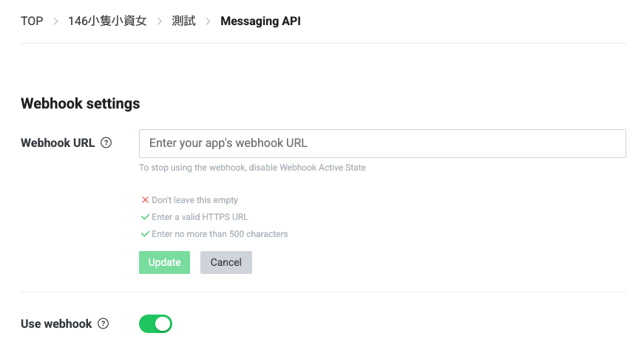Navigate to the 測試 breadcrumb

[183, 21]
